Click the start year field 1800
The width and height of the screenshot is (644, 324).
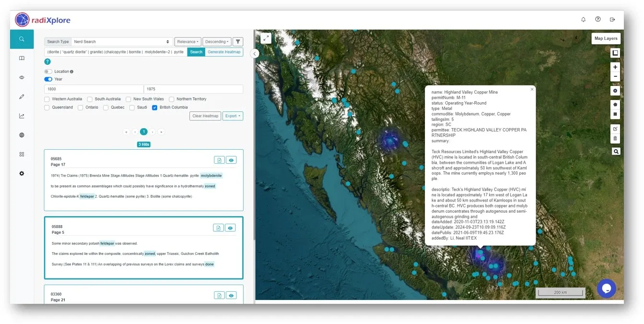click(94, 89)
